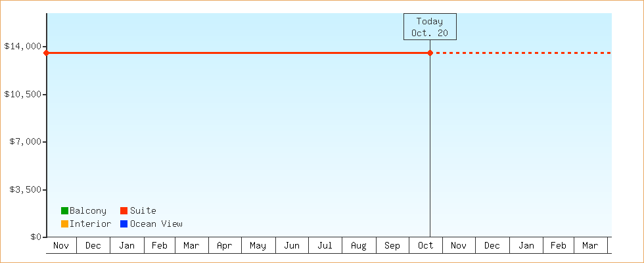This screenshot has width=644, height=263.
Task: Click the $10,500 y-axis label
Action: point(22,94)
